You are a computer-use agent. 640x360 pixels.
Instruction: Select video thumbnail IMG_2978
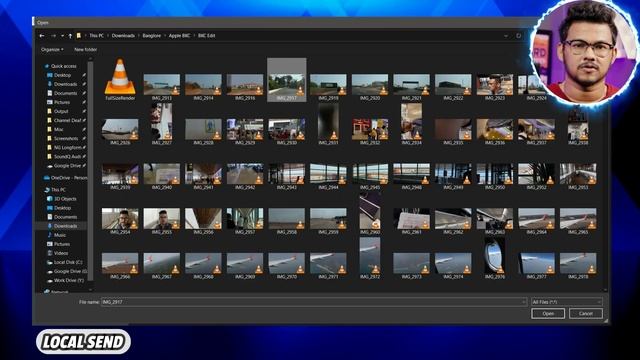578,266
